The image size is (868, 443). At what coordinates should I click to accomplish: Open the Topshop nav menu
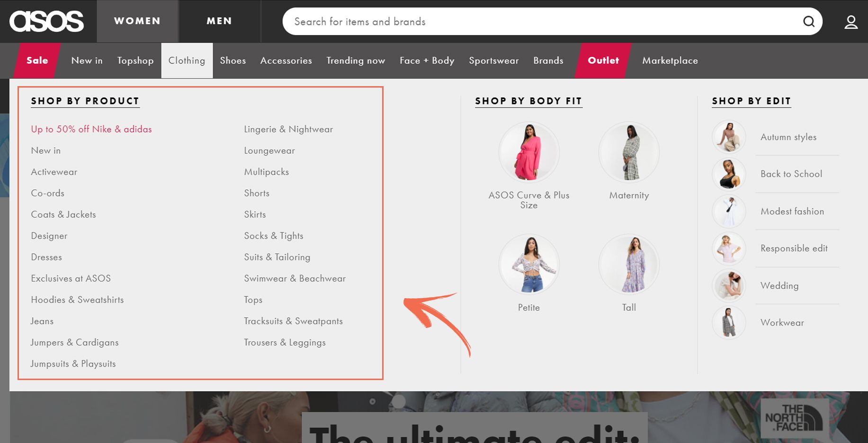tap(135, 61)
